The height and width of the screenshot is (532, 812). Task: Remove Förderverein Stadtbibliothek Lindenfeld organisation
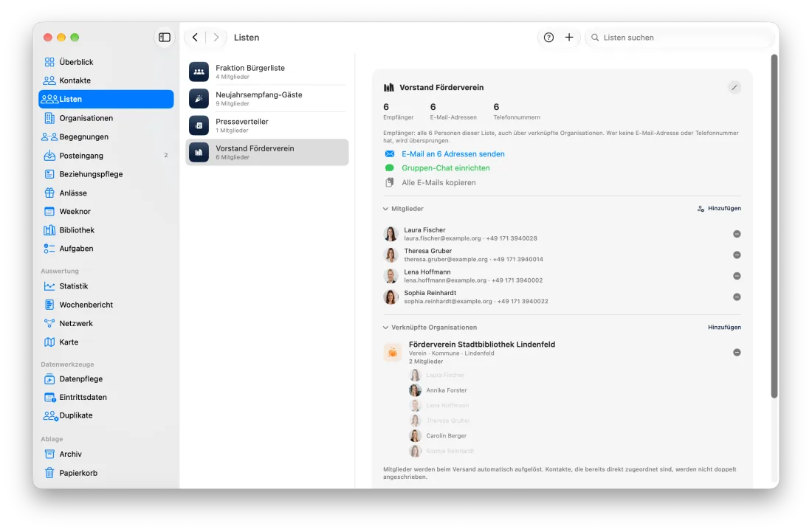[x=737, y=353]
